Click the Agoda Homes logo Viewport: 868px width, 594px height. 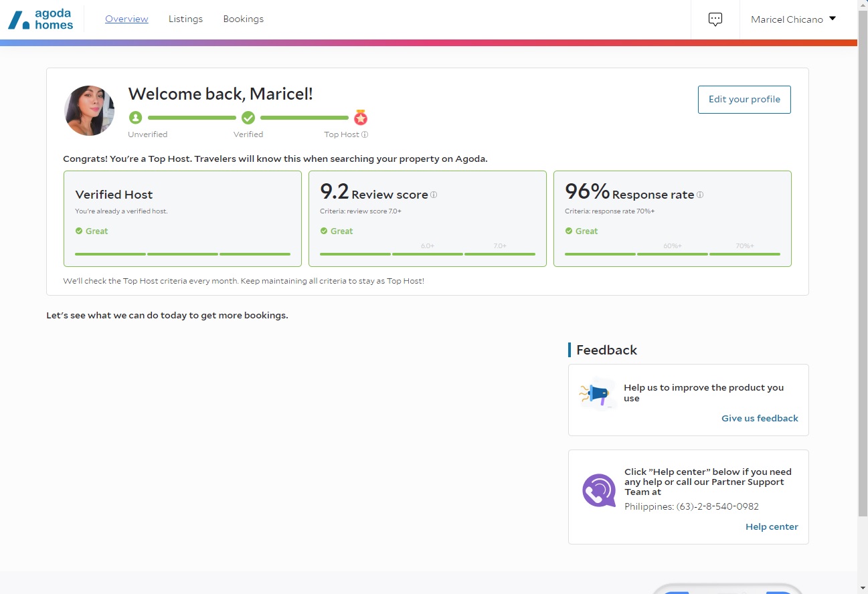coord(41,19)
